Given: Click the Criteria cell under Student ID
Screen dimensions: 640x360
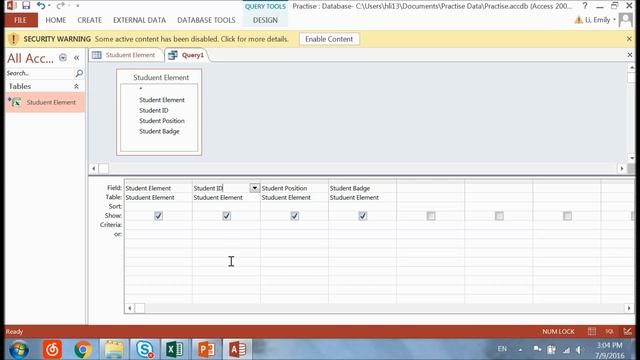Looking at the screenshot, I should tap(226, 225).
